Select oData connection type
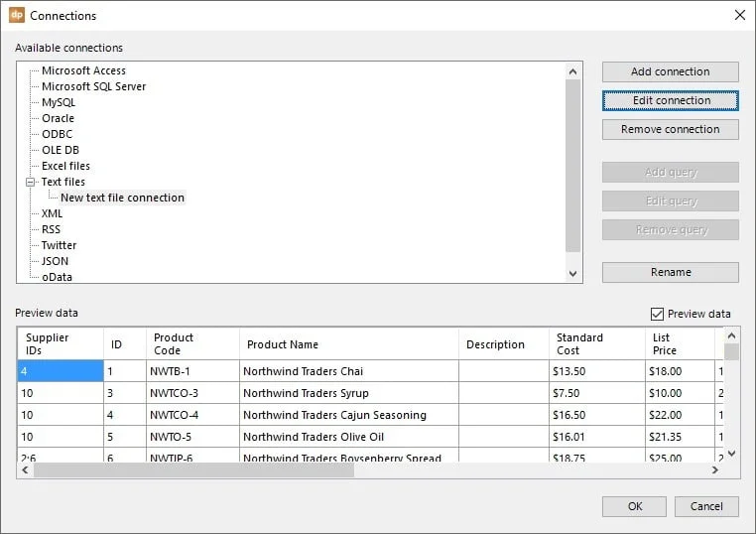756x534 pixels. click(x=57, y=277)
